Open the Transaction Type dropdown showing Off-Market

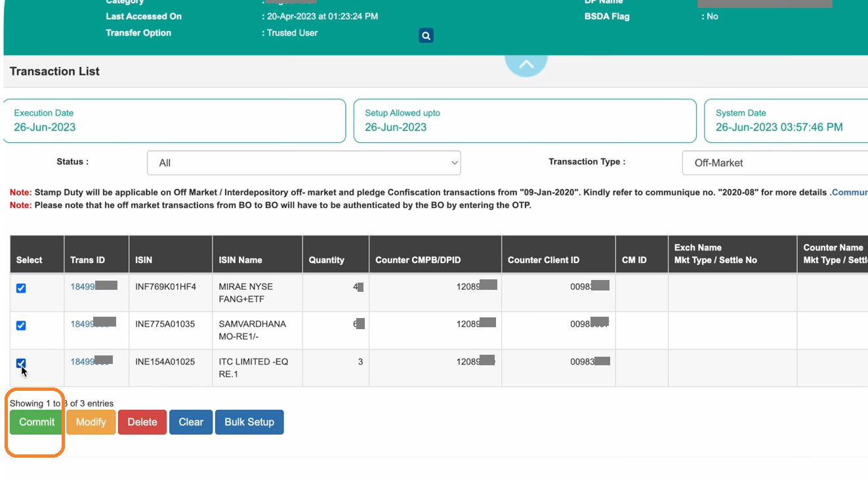coord(774,163)
